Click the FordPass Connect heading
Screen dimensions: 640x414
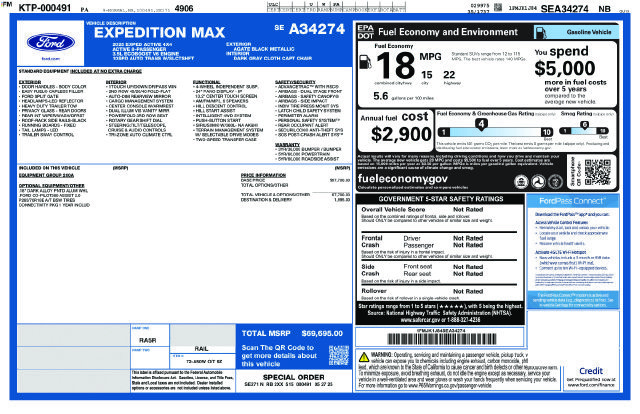click(573, 201)
